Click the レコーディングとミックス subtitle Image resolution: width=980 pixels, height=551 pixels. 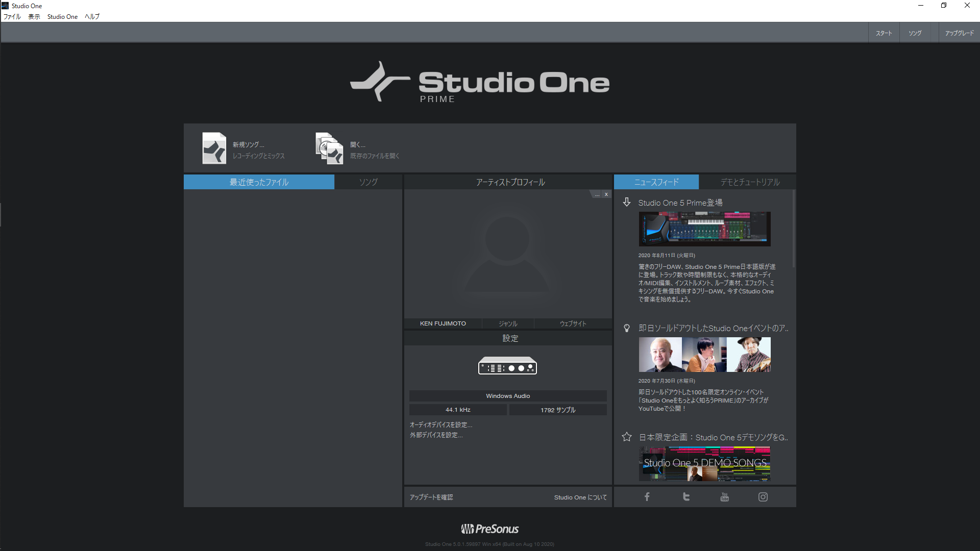[x=259, y=156]
